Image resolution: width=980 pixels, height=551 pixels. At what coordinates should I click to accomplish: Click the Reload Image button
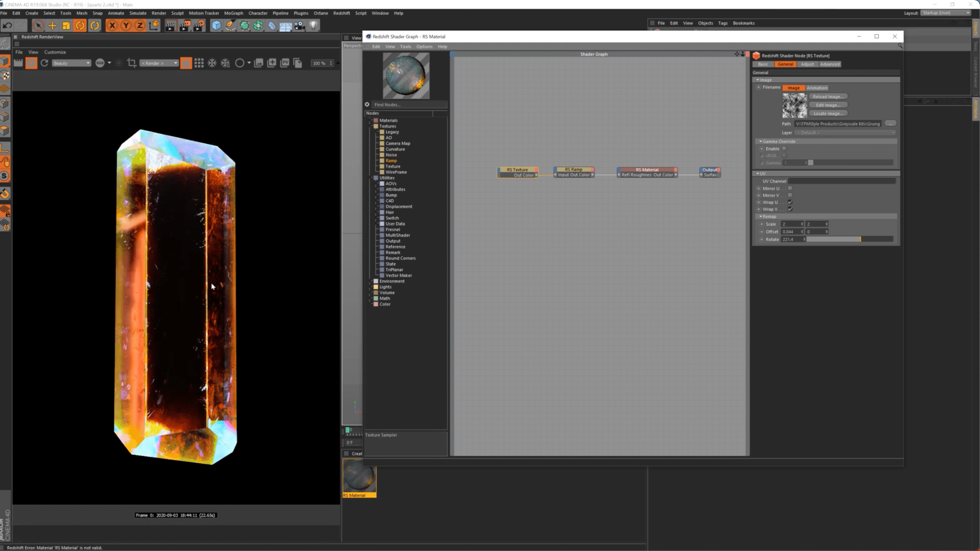828,97
